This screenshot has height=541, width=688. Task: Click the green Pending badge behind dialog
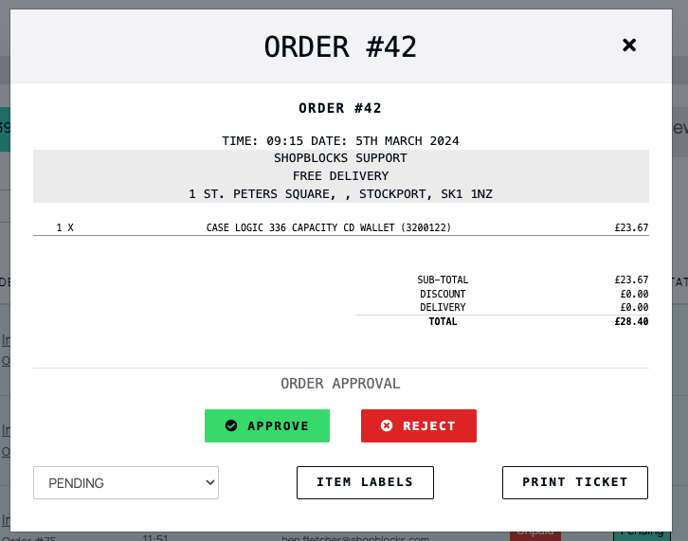[x=642, y=536]
